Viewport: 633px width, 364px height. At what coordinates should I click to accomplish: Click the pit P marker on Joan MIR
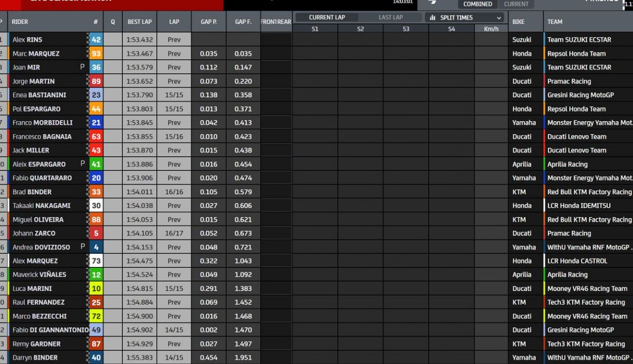point(82,67)
